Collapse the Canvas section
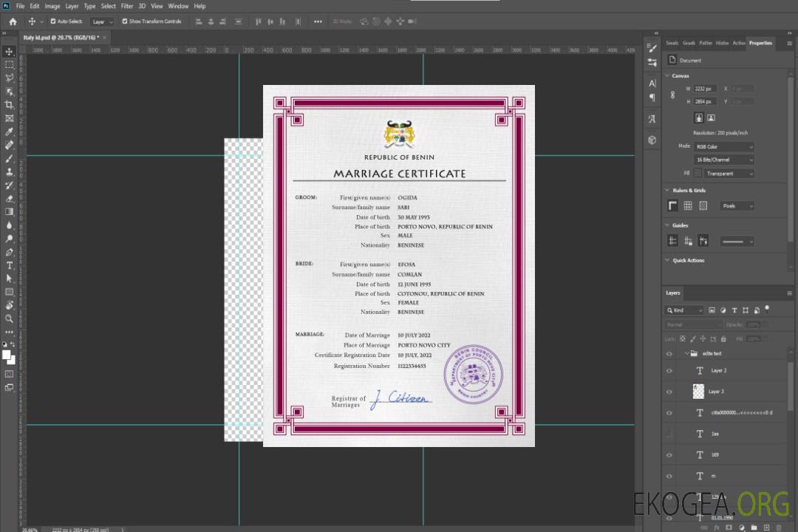 [x=667, y=75]
